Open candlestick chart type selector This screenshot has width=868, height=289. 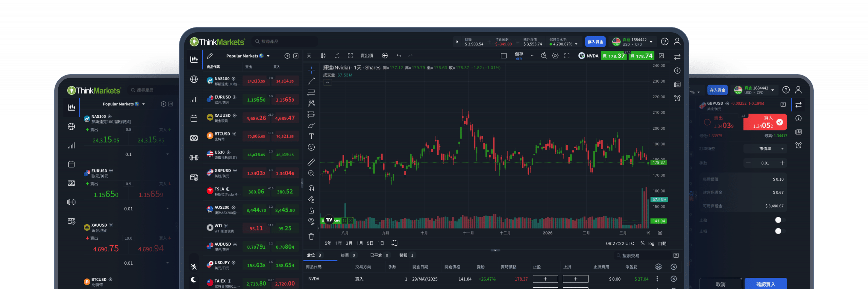pos(323,56)
